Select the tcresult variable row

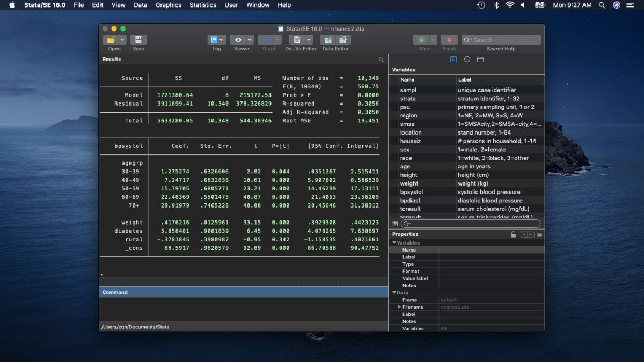point(466,209)
